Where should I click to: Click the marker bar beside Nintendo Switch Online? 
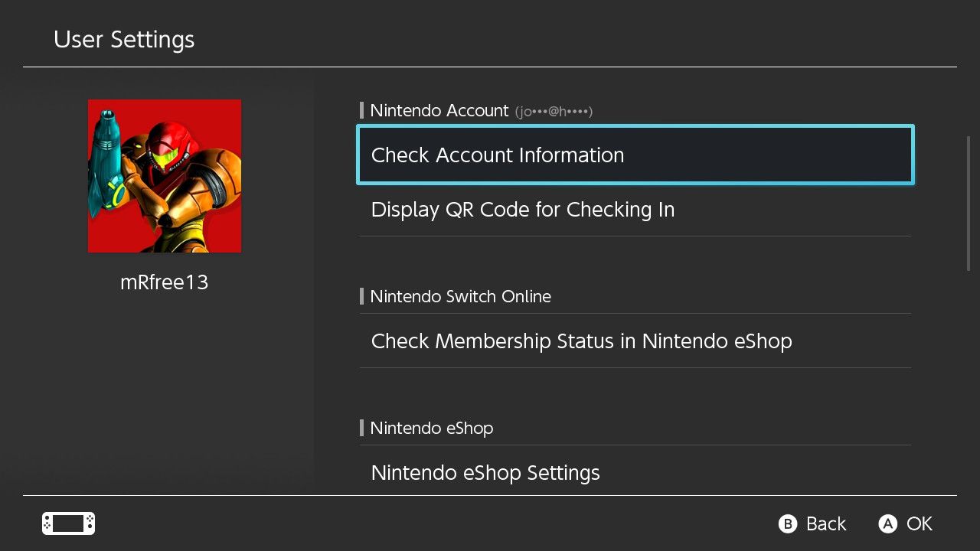(x=361, y=297)
